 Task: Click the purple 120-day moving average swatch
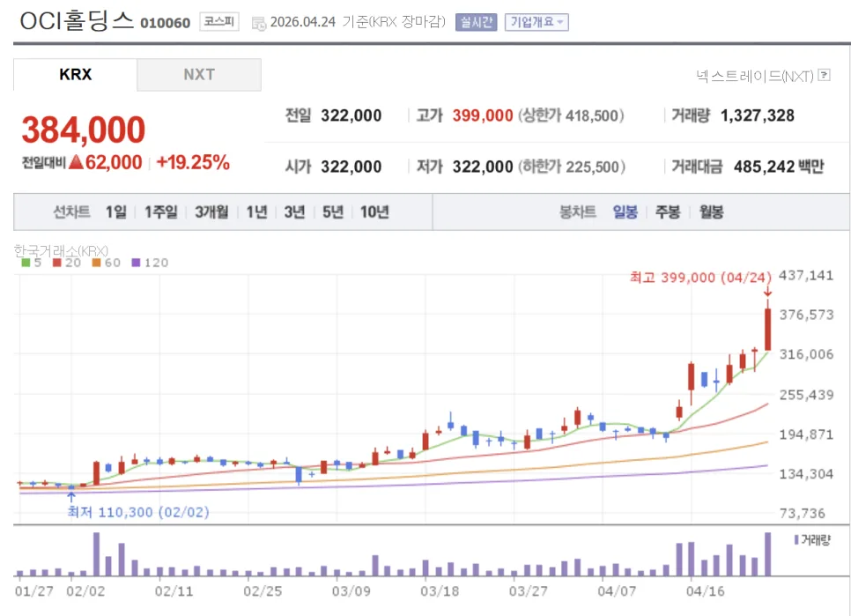coord(137,263)
